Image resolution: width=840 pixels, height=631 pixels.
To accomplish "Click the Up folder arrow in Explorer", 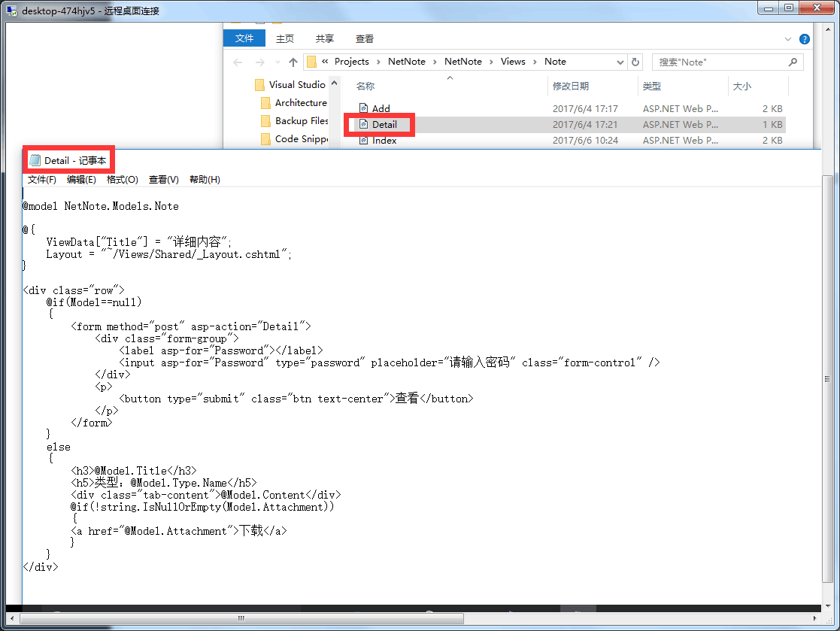I will [293, 62].
